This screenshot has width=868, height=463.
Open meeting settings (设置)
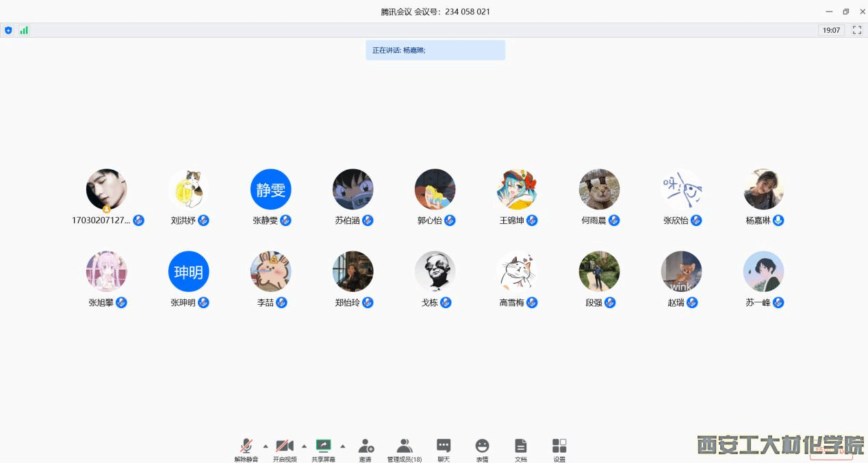pyautogui.click(x=559, y=449)
